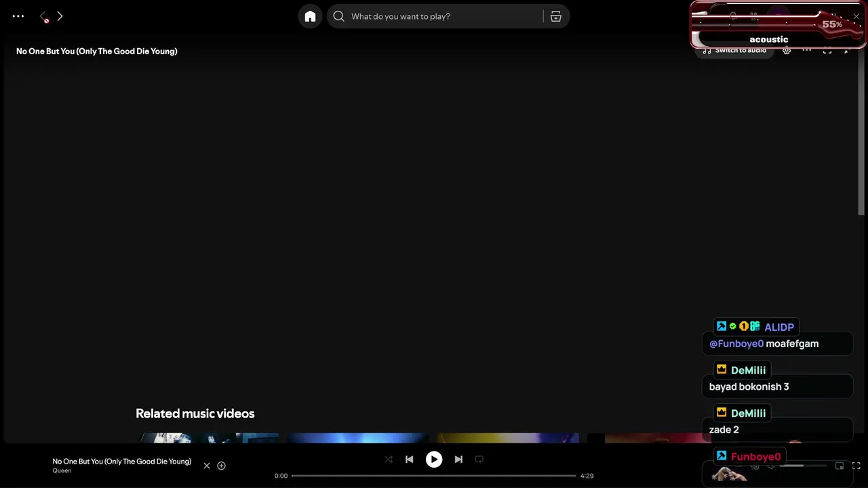Skip to the next track
Screen dimensions: 868x488
tap(458, 460)
